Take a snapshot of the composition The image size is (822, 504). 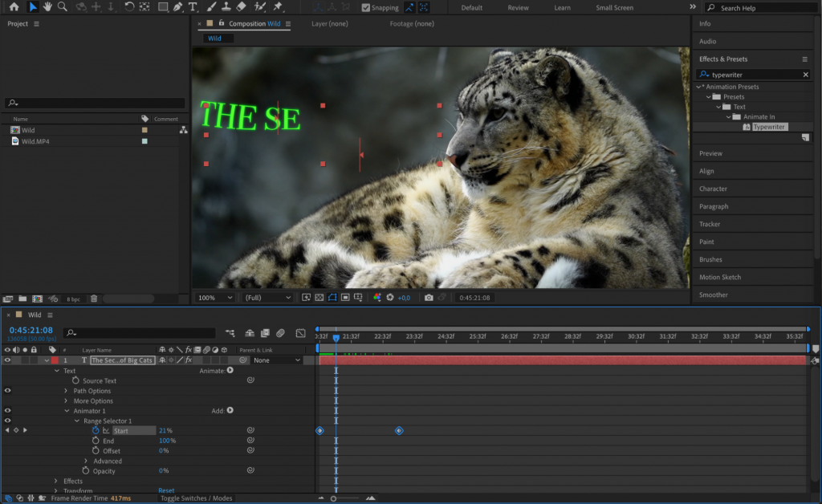coord(429,297)
